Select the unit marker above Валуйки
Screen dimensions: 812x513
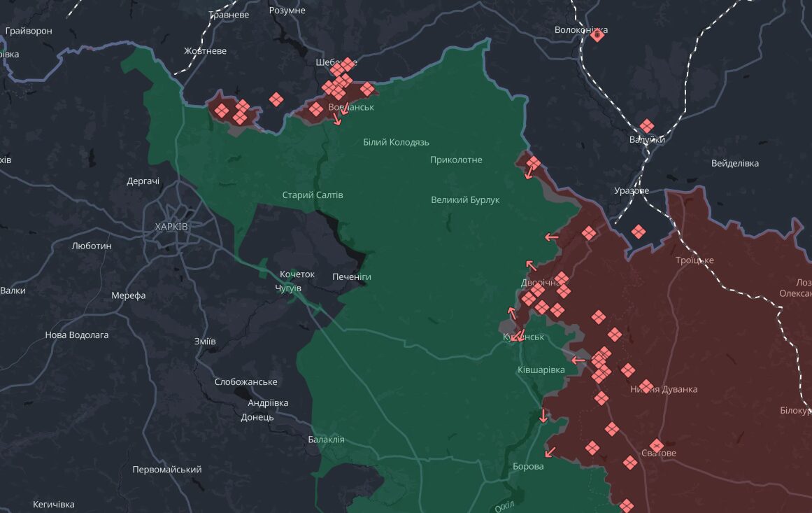tap(647, 126)
